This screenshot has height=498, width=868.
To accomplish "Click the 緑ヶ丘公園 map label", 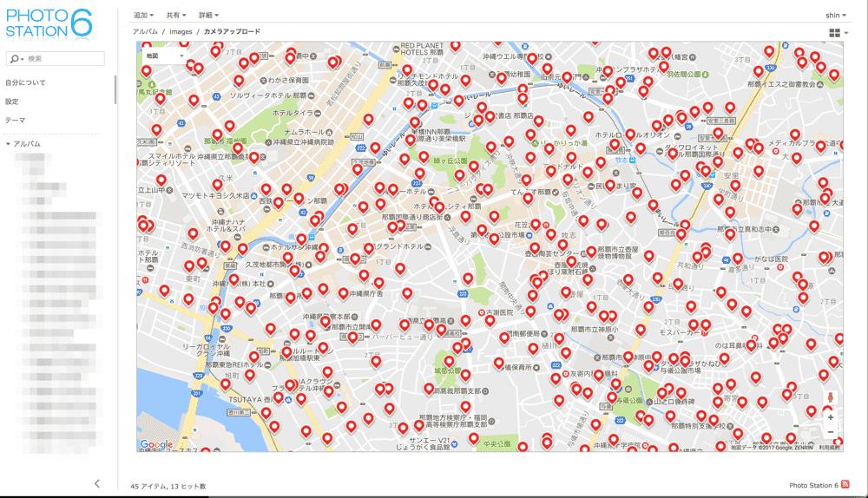I will click(450, 161).
